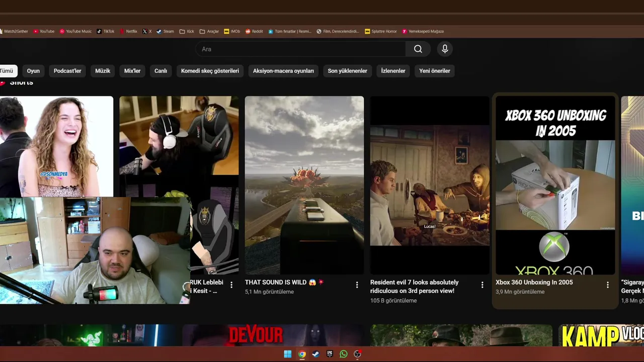Open options menu for Xbox 360 Unboxing short
This screenshot has height=362, width=644.
pyautogui.click(x=607, y=285)
